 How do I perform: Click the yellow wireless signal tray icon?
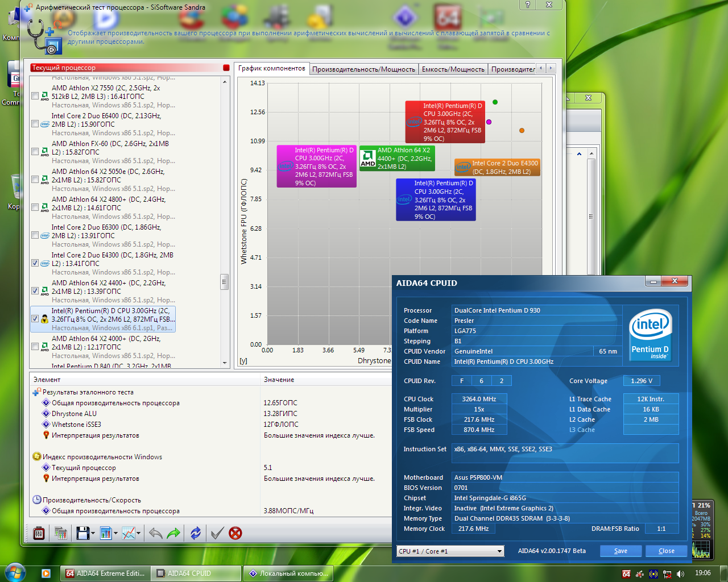[653, 573]
